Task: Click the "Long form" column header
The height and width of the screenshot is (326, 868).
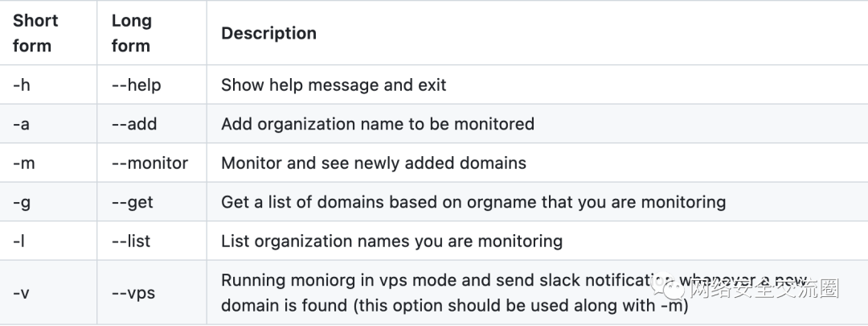Action: pos(131,33)
